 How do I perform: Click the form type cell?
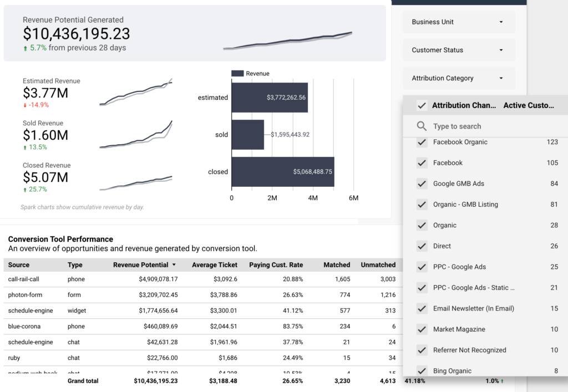pos(74,295)
